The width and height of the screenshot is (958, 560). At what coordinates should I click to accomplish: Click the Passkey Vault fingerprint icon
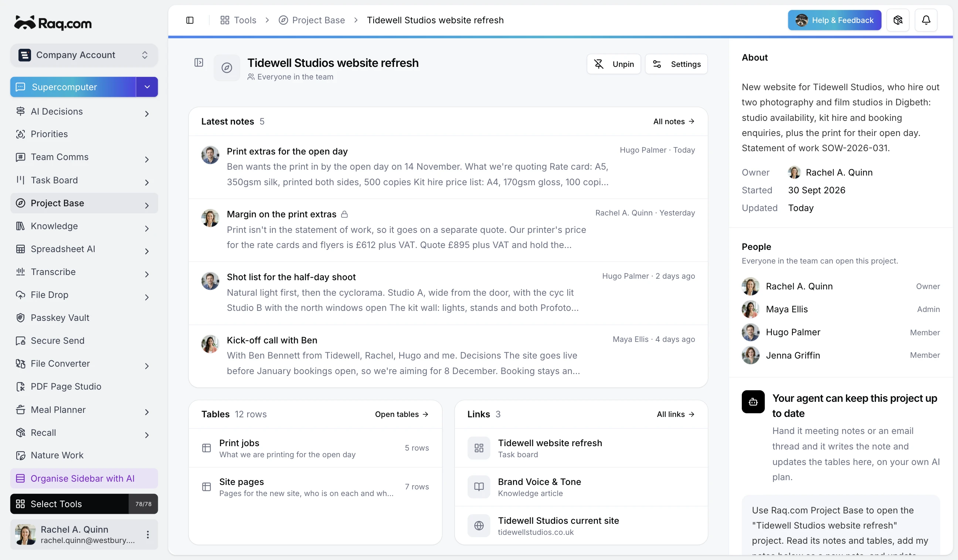21,318
